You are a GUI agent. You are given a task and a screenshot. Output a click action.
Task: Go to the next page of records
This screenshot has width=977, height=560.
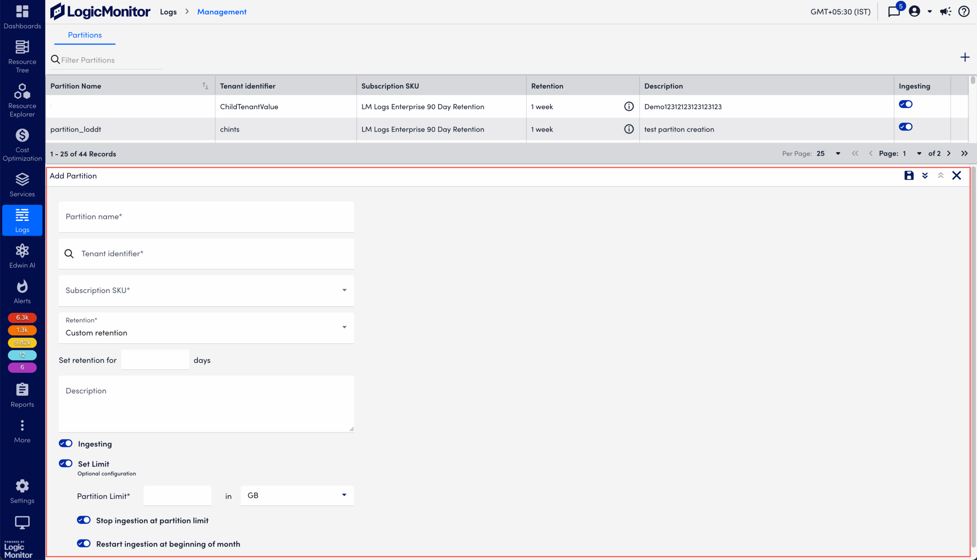pos(948,153)
